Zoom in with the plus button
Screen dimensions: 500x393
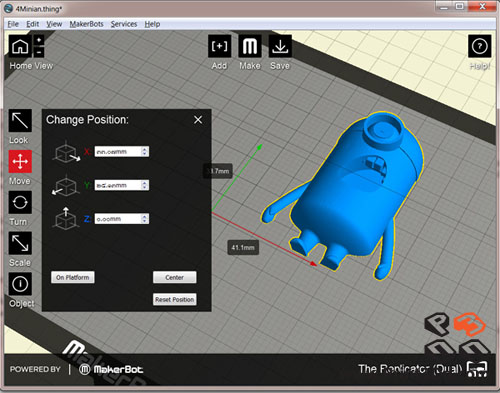pyautogui.click(x=39, y=40)
